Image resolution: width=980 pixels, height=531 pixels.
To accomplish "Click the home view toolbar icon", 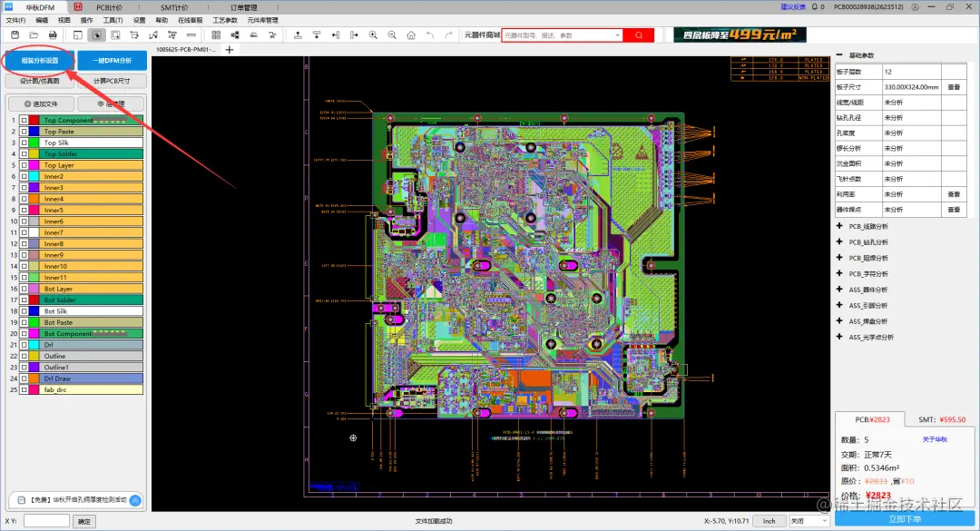I will point(411,35).
